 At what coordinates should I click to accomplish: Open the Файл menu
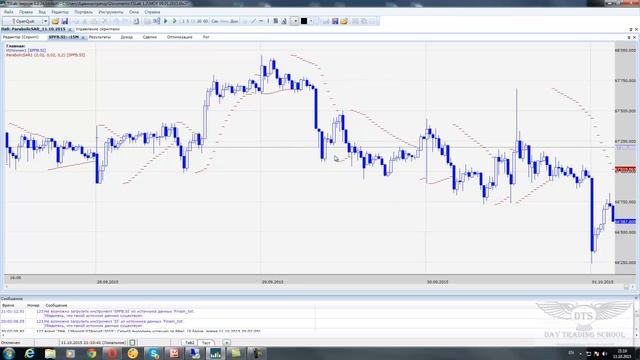pyautogui.click(x=9, y=12)
